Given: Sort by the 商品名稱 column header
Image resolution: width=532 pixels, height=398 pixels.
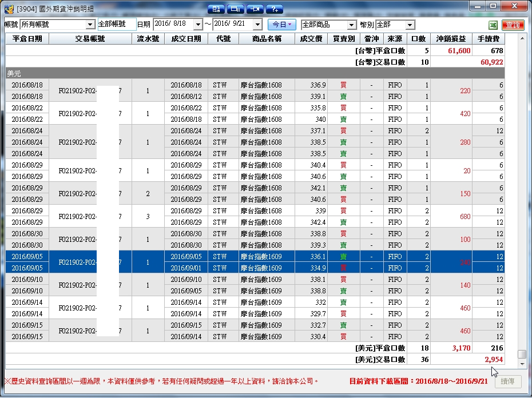Looking at the screenshot, I should [x=267, y=39].
